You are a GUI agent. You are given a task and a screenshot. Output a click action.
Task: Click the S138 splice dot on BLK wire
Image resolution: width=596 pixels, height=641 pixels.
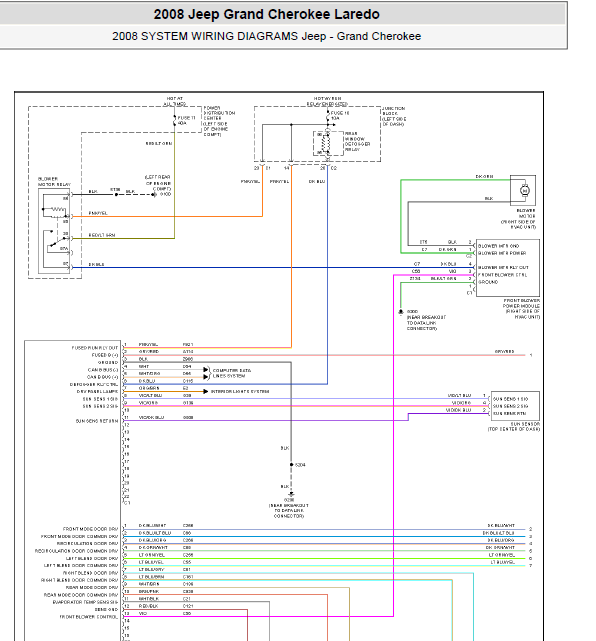coord(116,195)
